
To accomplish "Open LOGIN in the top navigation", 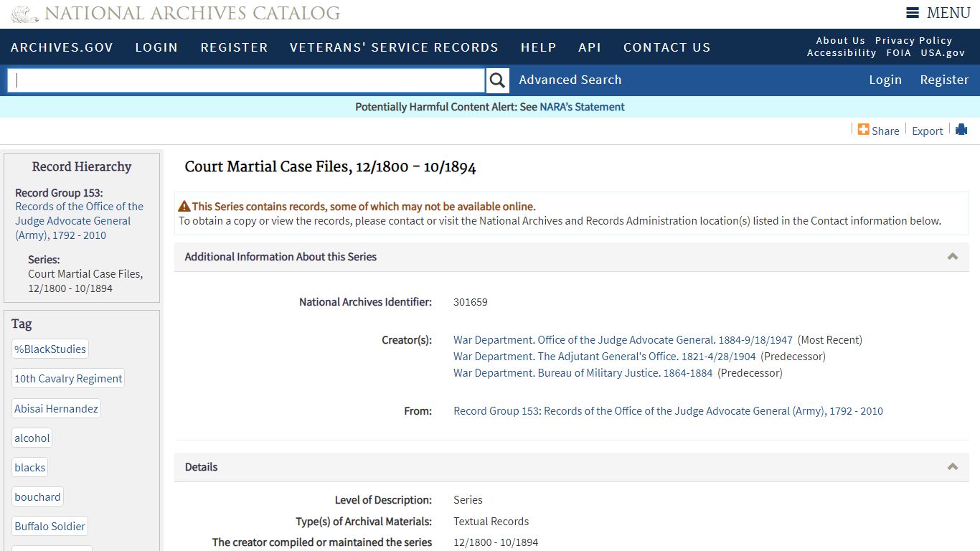I will point(156,47).
